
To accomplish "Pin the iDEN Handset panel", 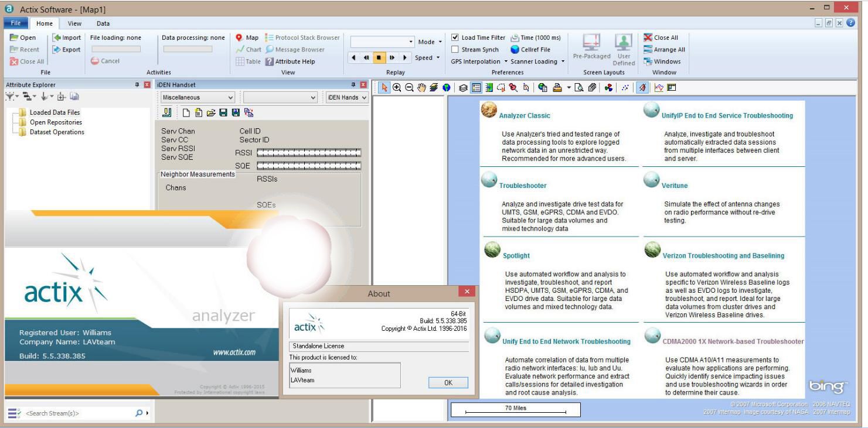I will 353,85.
